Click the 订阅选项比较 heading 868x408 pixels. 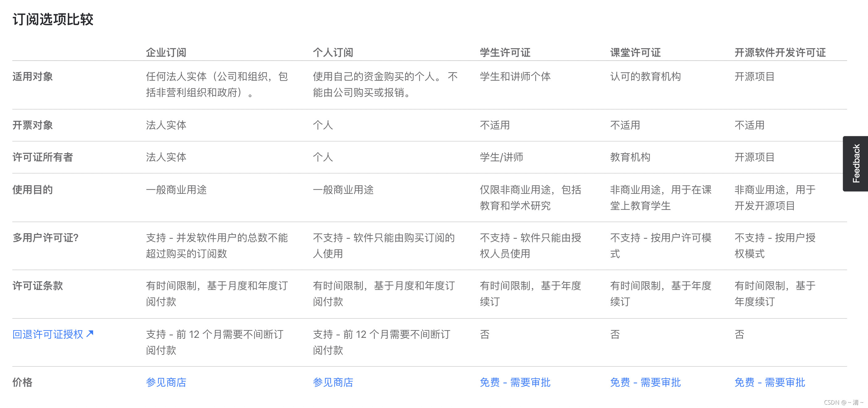[53, 19]
